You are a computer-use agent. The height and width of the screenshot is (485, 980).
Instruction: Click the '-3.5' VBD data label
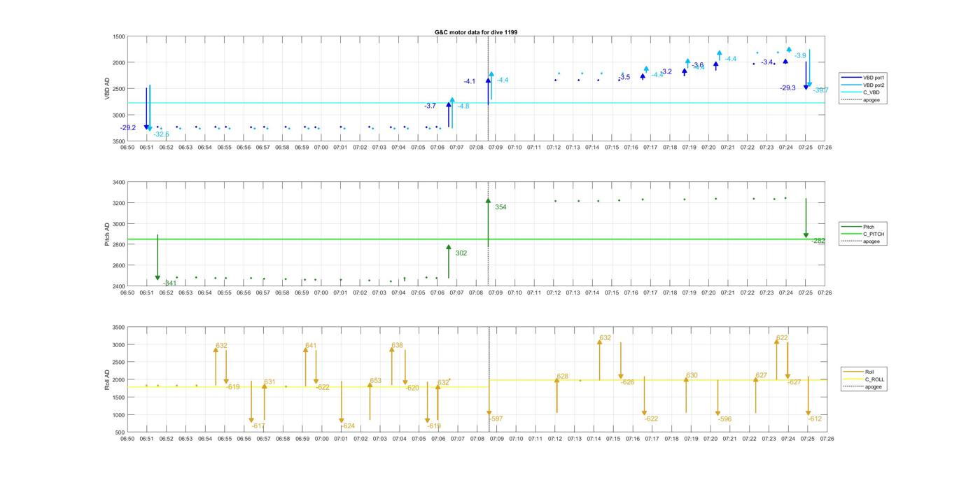point(624,77)
